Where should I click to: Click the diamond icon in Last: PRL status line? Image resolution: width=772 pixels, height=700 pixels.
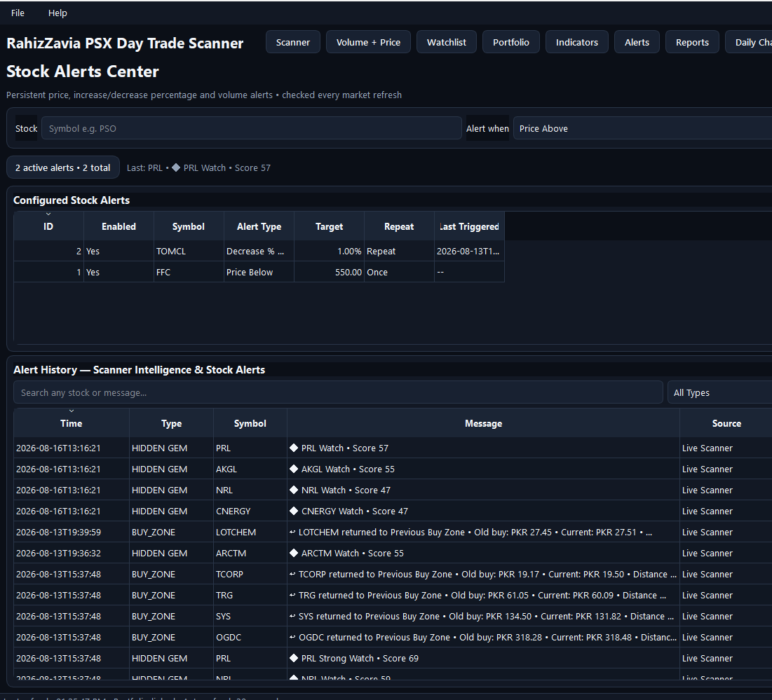(x=176, y=167)
